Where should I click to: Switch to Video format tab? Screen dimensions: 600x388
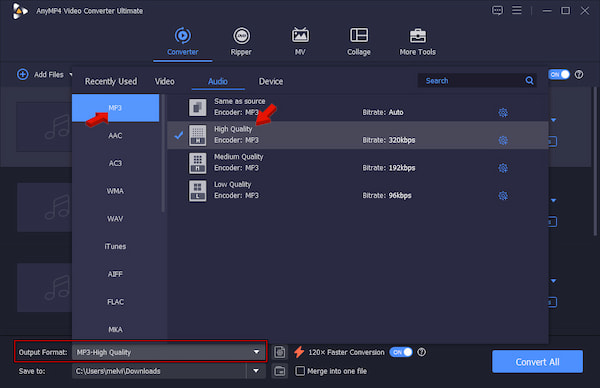[165, 81]
